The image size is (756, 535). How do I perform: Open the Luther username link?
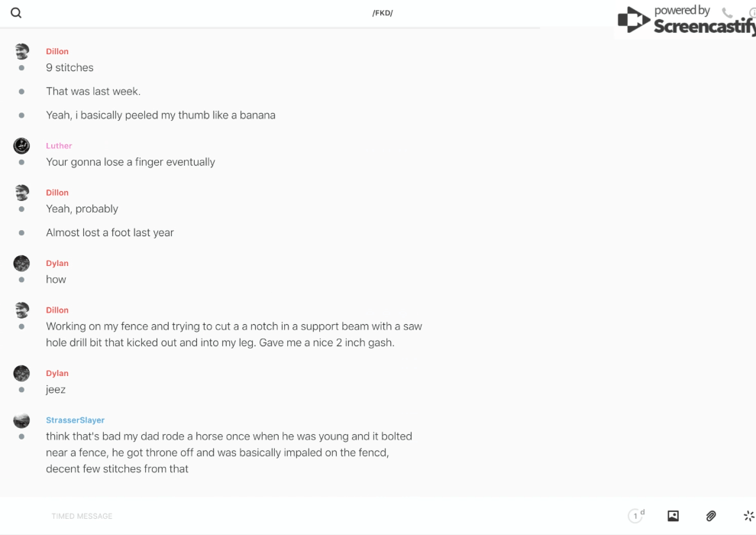(59, 146)
